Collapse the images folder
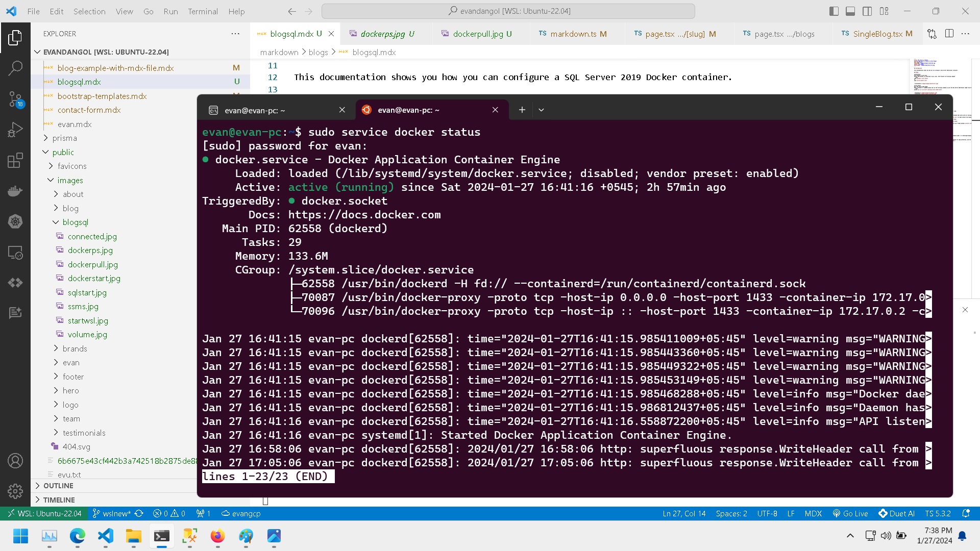Image resolution: width=980 pixels, height=551 pixels. pyautogui.click(x=70, y=181)
